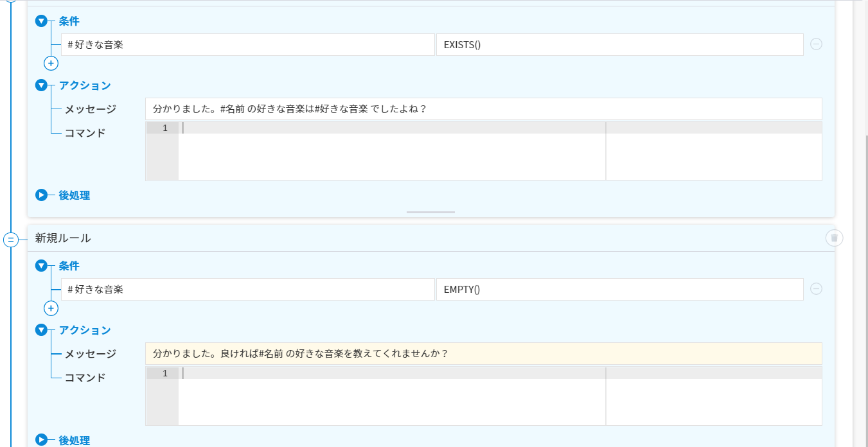Add a condition below the EXISTS() row
Image resolution: width=868 pixels, height=447 pixels.
(51, 64)
